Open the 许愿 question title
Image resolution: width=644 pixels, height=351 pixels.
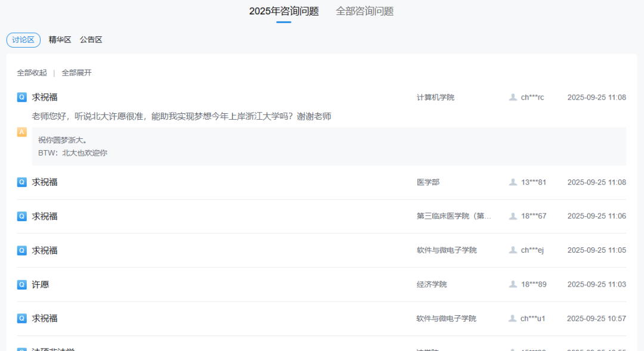tap(41, 285)
